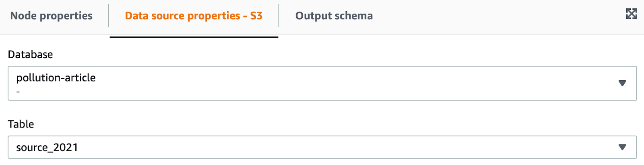Viewport: 644px width, 165px height.
Task: Click the divider between Node properties and S3 tabs
Action: click(109, 16)
